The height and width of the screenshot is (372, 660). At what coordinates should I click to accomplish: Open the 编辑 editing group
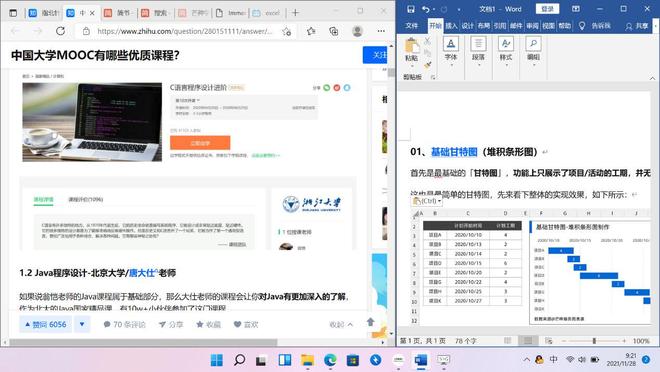533,51
